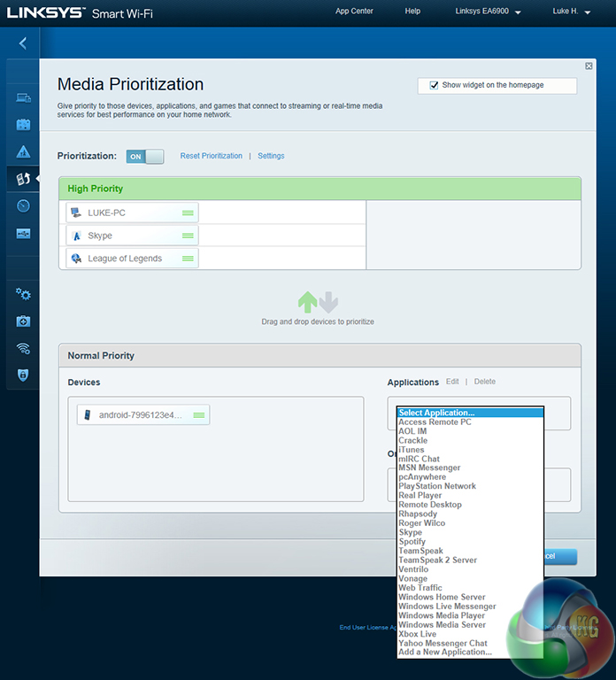Image resolution: width=616 pixels, height=680 pixels.
Task: Select Windows Media Server option
Action: pos(470,624)
